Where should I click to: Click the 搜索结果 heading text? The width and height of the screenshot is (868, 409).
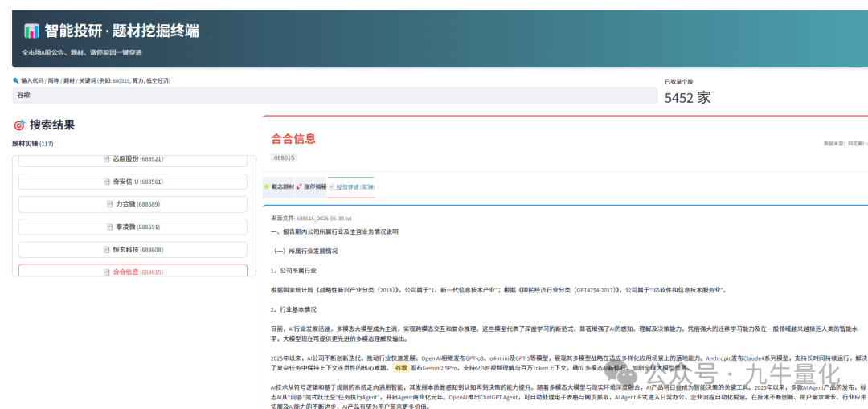52,125
